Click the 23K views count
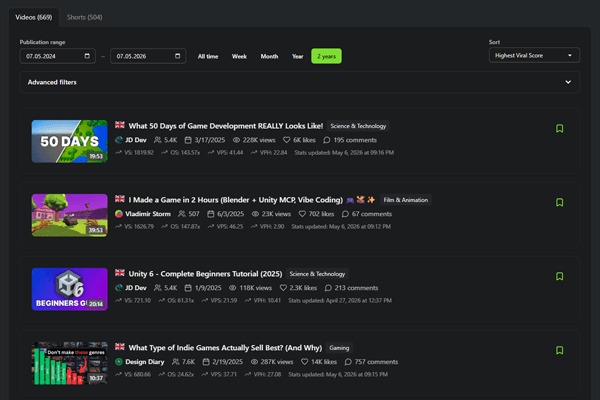This screenshot has width=600, height=400. [276, 214]
